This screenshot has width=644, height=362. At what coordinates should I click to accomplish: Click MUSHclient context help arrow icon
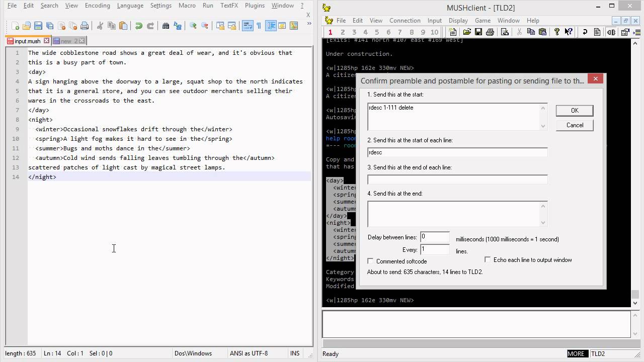[569, 32]
